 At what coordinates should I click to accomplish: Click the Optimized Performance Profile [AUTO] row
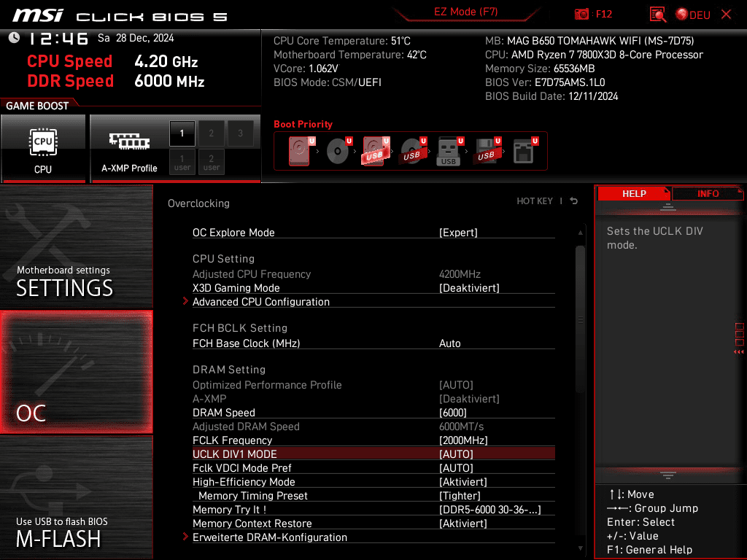point(373,385)
